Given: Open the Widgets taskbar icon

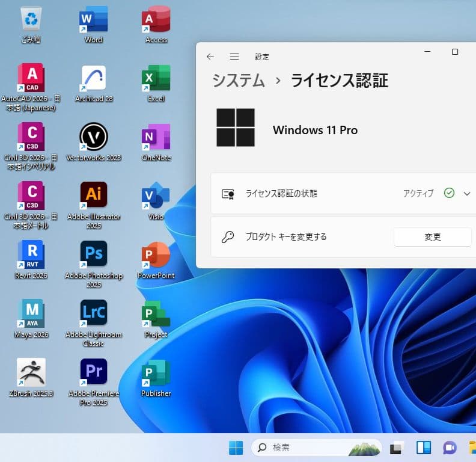Looking at the screenshot, I should click(424, 448).
